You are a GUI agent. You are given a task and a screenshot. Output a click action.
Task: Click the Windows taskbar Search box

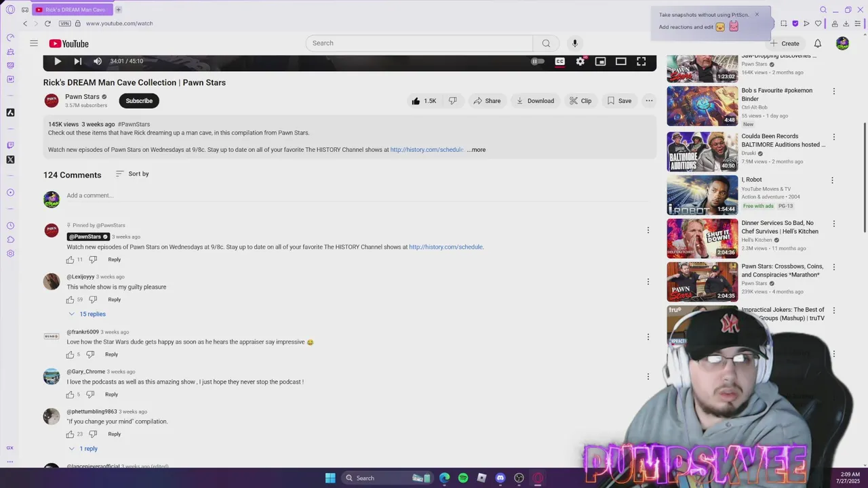[x=389, y=478]
